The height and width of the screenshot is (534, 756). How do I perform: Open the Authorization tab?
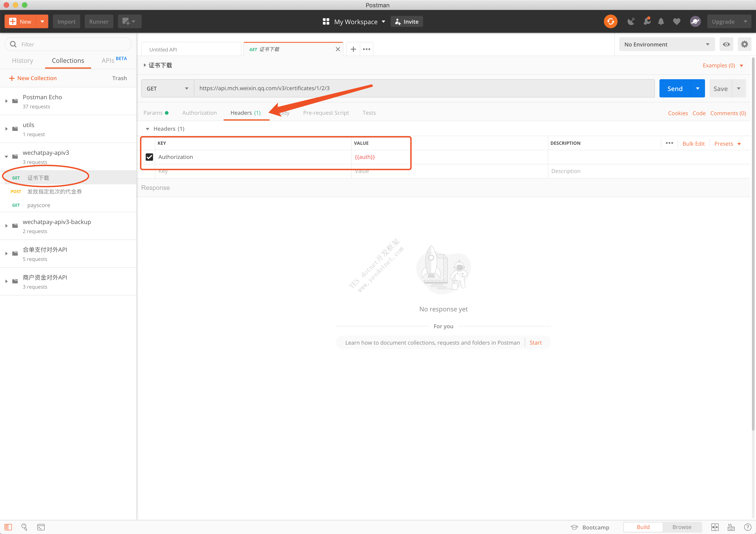pyautogui.click(x=199, y=113)
